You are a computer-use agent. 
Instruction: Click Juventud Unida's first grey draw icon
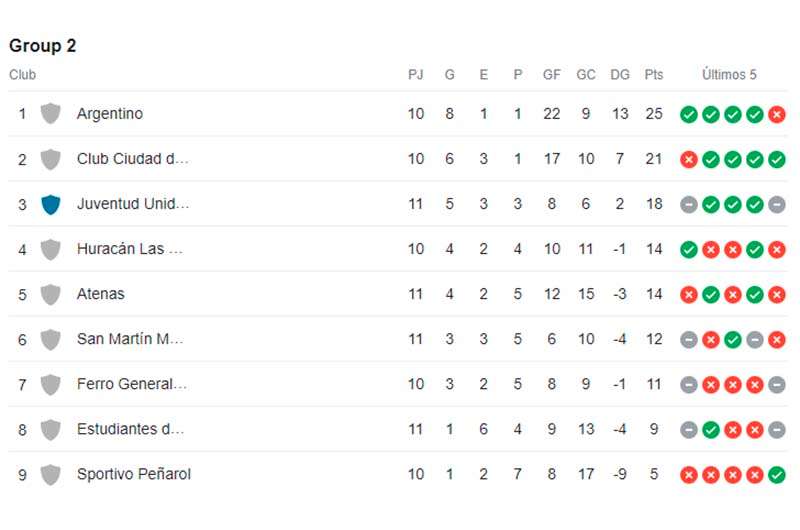(688, 205)
